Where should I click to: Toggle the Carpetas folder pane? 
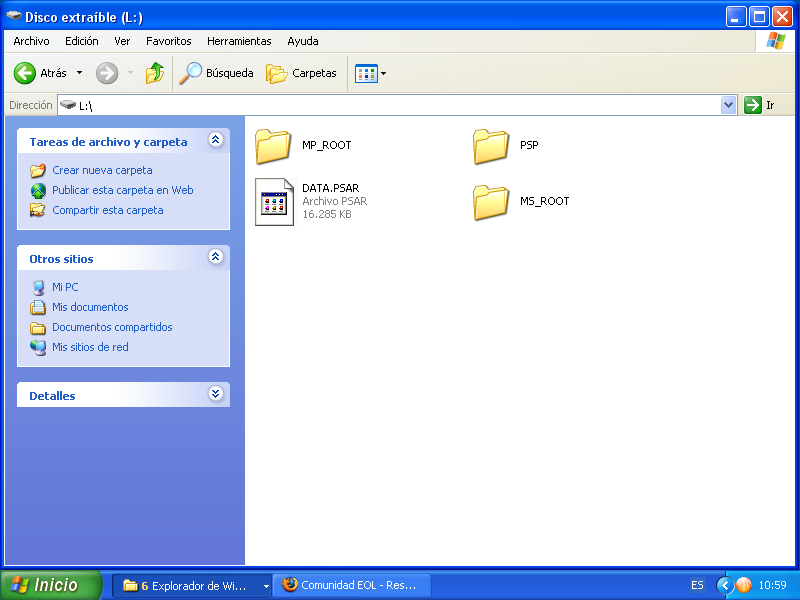point(301,73)
